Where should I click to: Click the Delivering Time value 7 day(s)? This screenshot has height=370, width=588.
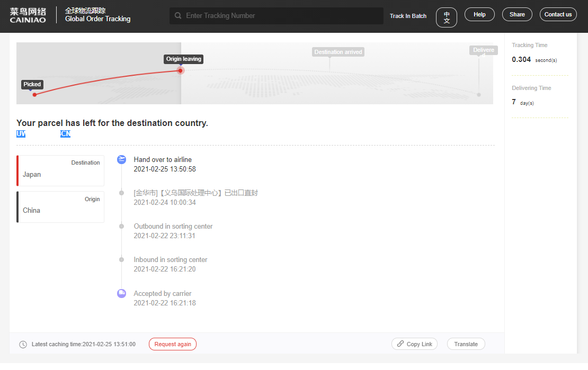[x=523, y=102]
